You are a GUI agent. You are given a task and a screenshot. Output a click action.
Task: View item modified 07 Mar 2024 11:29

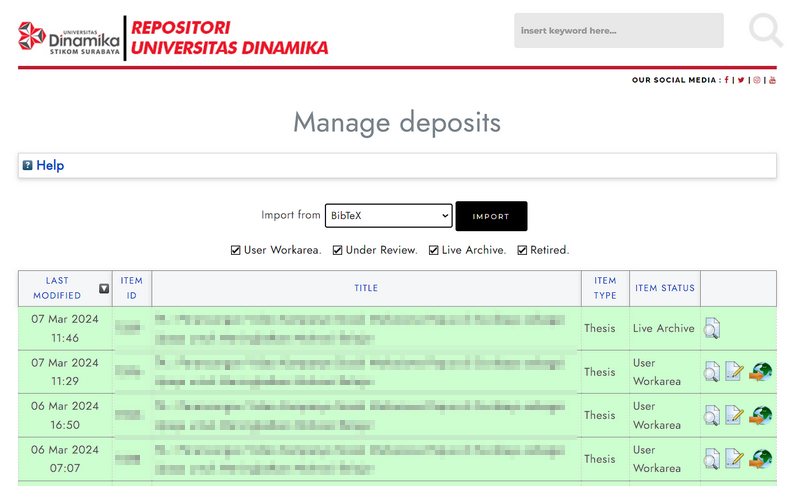point(712,372)
